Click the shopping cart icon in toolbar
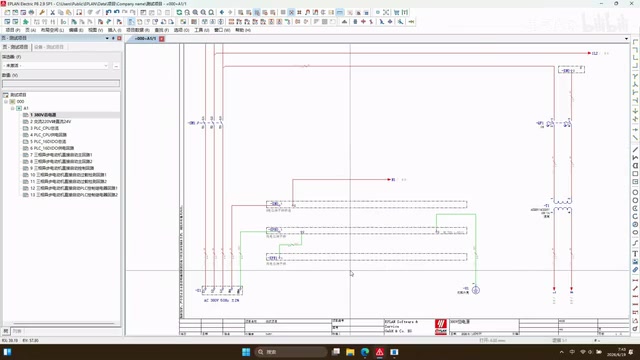The height and width of the screenshot is (360, 640). [x=396, y=13]
